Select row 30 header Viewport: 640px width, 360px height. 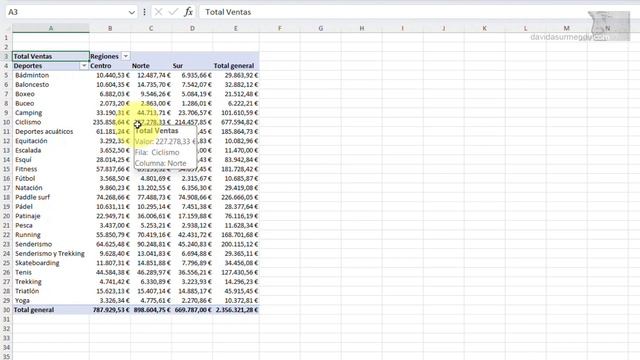6,310
